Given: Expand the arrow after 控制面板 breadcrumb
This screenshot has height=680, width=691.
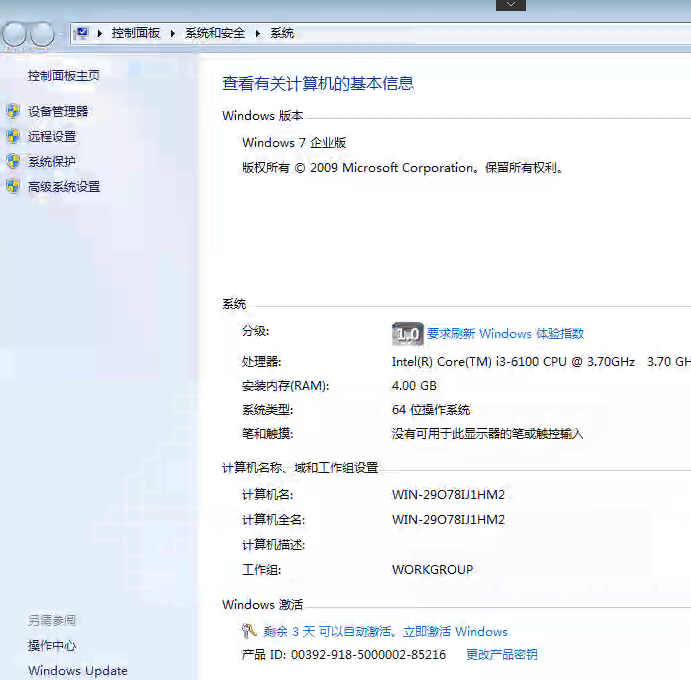Looking at the screenshot, I should [x=173, y=33].
